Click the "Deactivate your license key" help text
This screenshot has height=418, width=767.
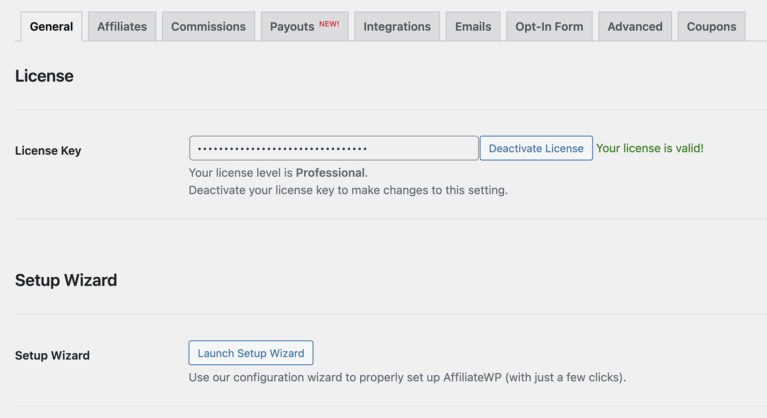point(348,190)
